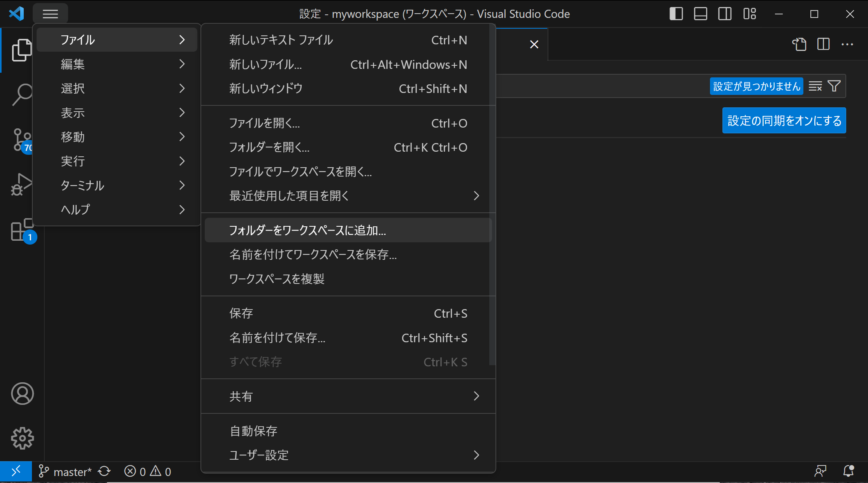Toggle the secondary side bar layout icon

pos(725,14)
